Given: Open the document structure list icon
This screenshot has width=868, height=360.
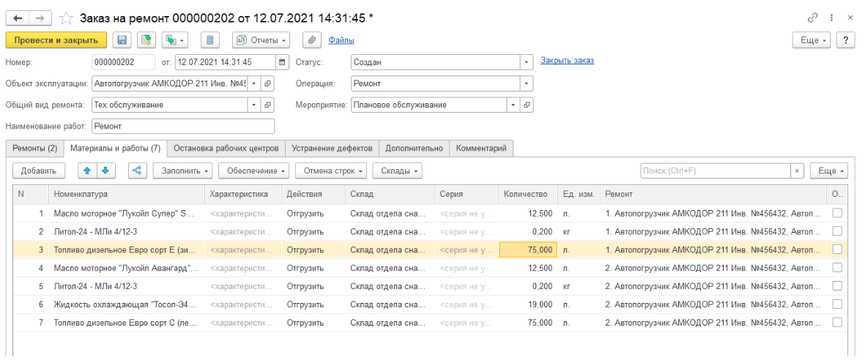Looking at the screenshot, I should (x=209, y=40).
